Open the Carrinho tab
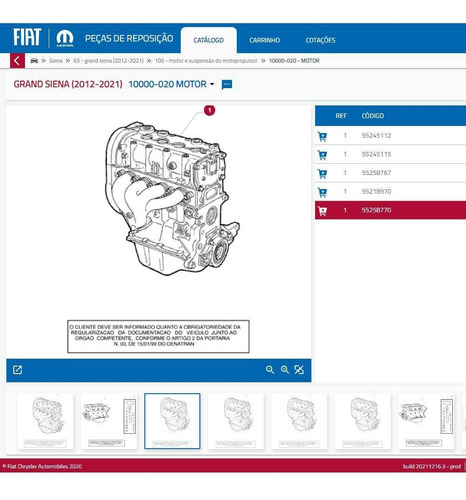 tap(264, 40)
